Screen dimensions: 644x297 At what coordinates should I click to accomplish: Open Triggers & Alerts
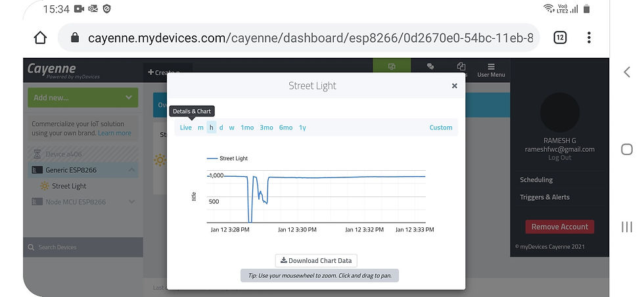[545, 196]
